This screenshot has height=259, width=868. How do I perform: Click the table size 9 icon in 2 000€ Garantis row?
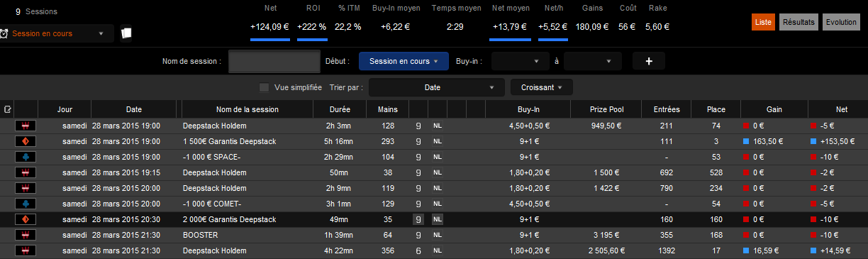[x=418, y=219]
